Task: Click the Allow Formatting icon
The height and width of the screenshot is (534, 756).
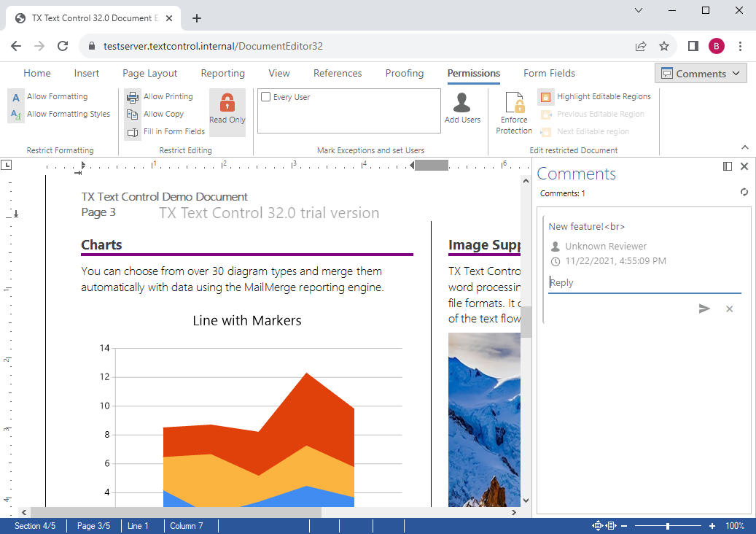Action: point(15,96)
